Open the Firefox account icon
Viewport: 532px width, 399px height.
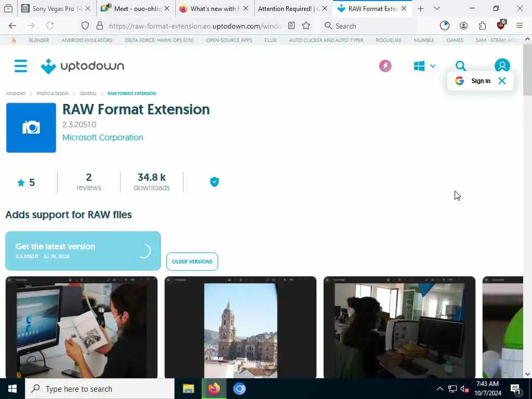point(463,25)
